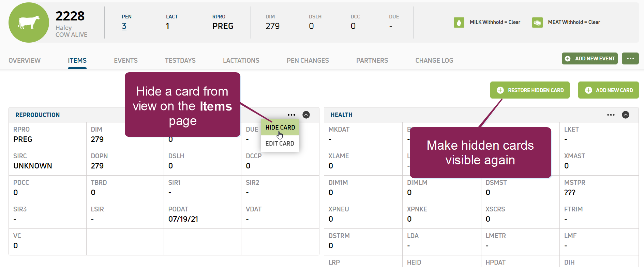The height and width of the screenshot is (267, 644).
Task: Follow the pen number 3 link
Action: point(124,26)
